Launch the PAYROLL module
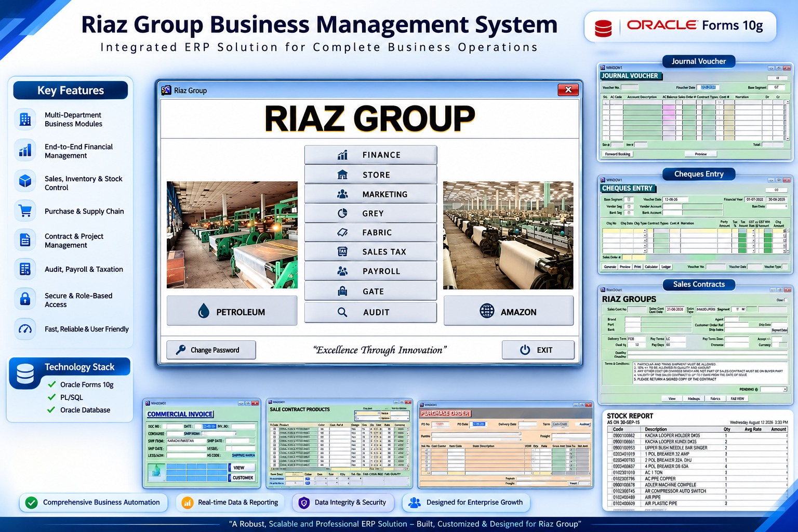The width and height of the screenshot is (798, 532). [370, 271]
